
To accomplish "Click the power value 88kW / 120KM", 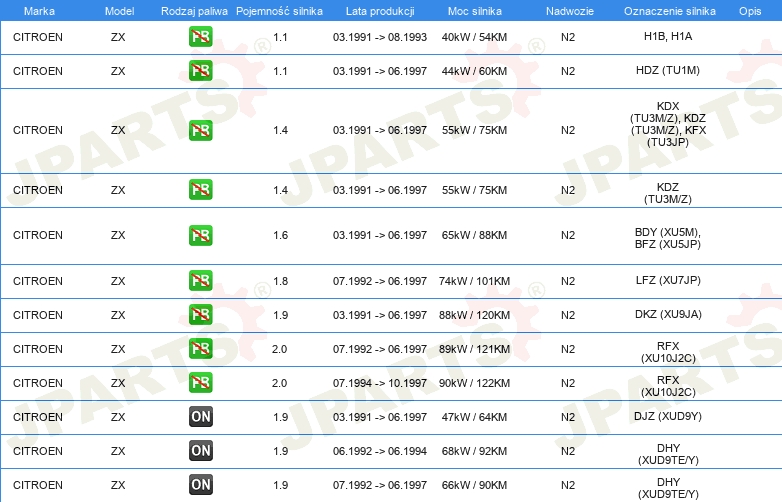I will [474, 315].
